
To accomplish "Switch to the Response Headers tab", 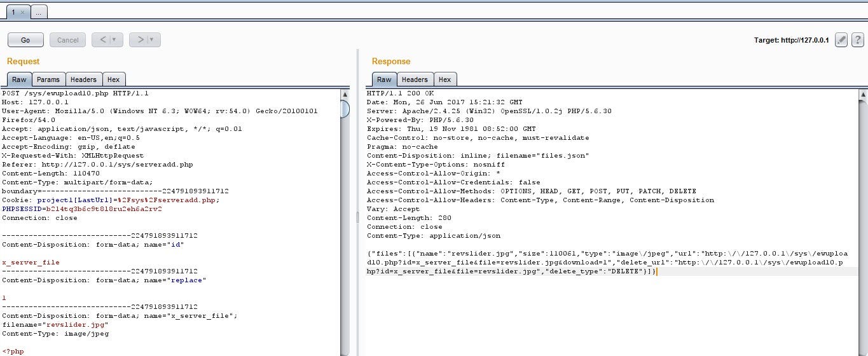I will pos(415,79).
